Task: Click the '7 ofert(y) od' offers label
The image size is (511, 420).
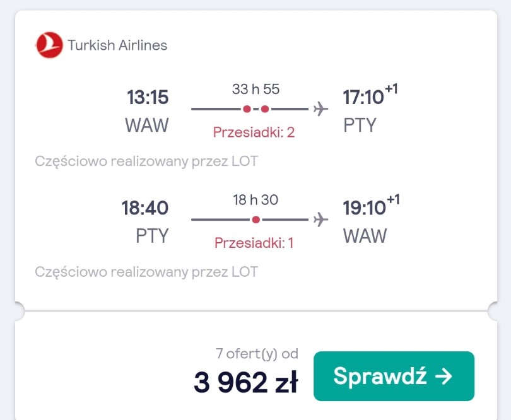Action: click(257, 354)
